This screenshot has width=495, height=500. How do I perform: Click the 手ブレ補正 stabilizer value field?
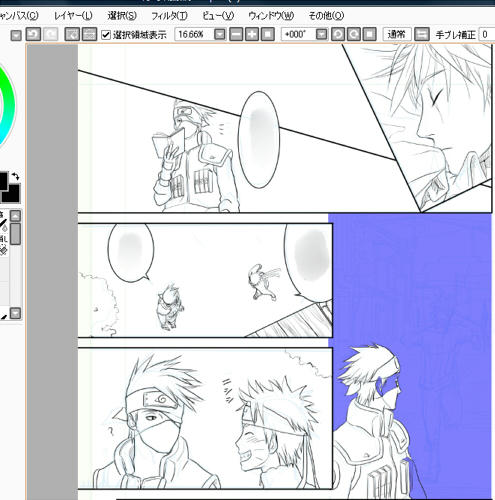(x=487, y=35)
